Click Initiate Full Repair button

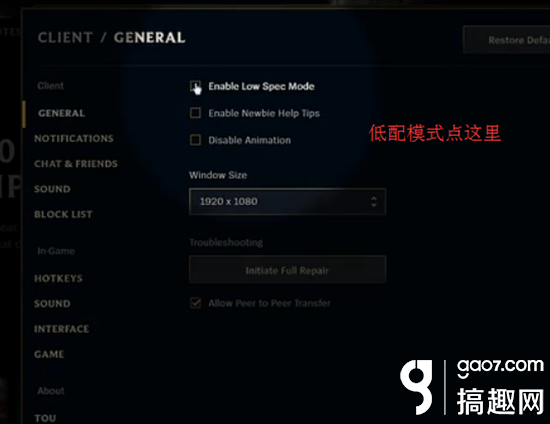click(287, 270)
